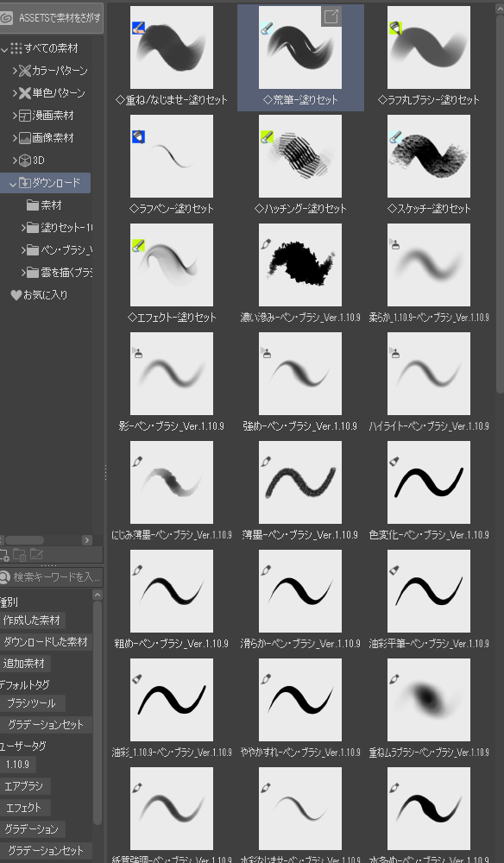Rename folder using pencil folder icon
The height and width of the screenshot is (863, 504).
coord(36,554)
